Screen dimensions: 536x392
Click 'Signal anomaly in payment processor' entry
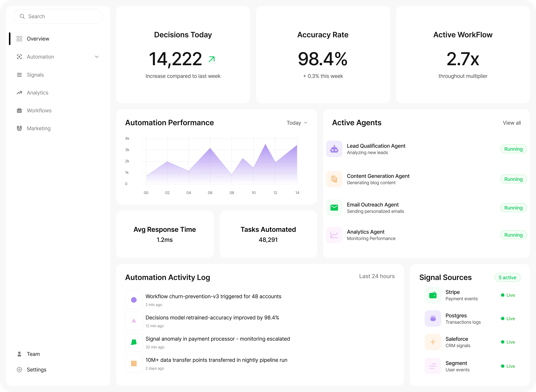(217, 339)
